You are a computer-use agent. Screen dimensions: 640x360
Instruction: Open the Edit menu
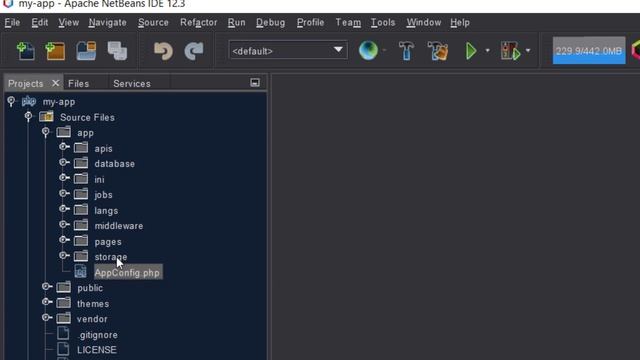[x=40, y=22]
